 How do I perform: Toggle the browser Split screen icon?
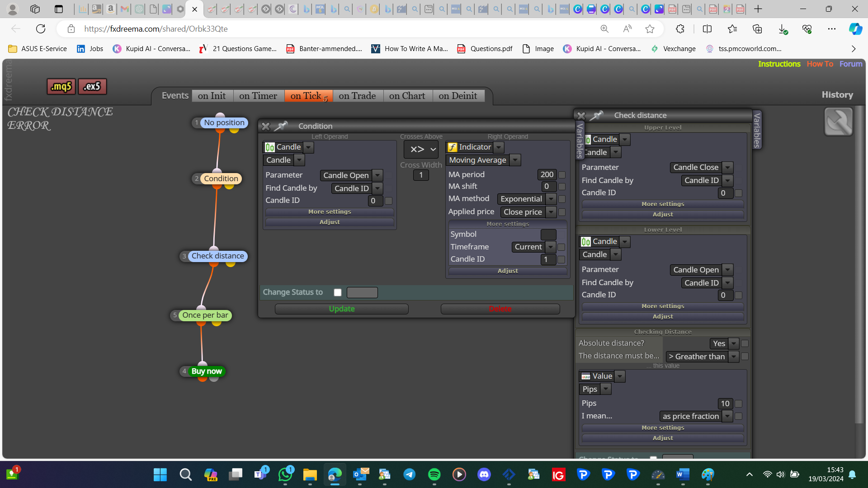pyautogui.click(x=708, y=29)
